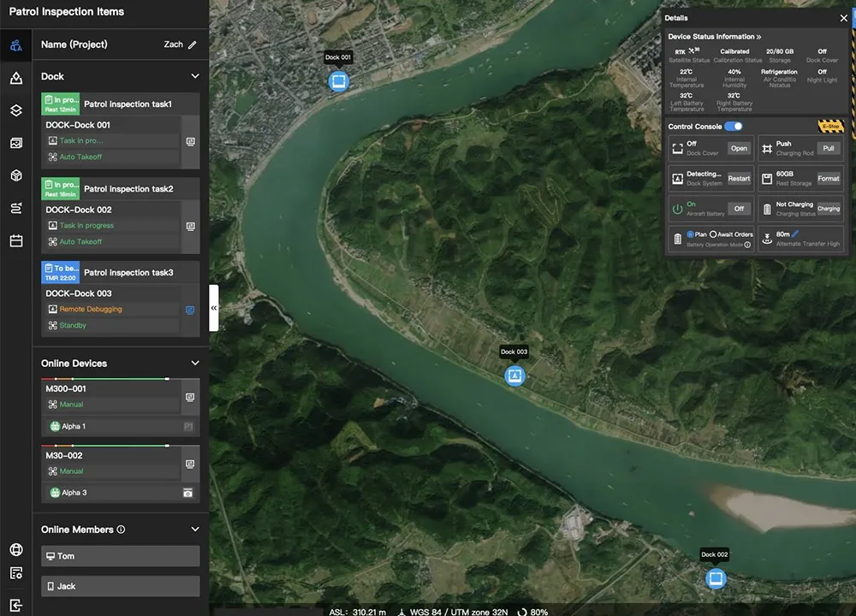This screenshot has height=616, width=856.
Task: Open the monitor icon for Dock 003
Action: (190, 309)
